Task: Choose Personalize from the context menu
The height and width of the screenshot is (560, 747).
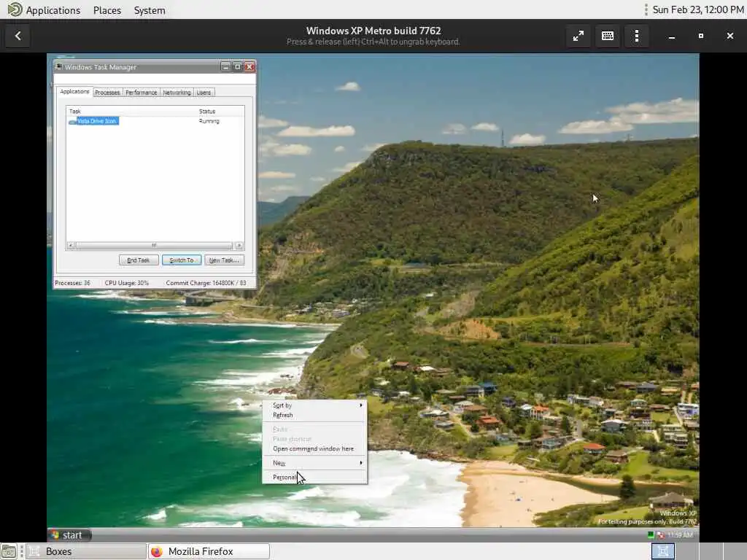Action: click(x=315, y=477)
